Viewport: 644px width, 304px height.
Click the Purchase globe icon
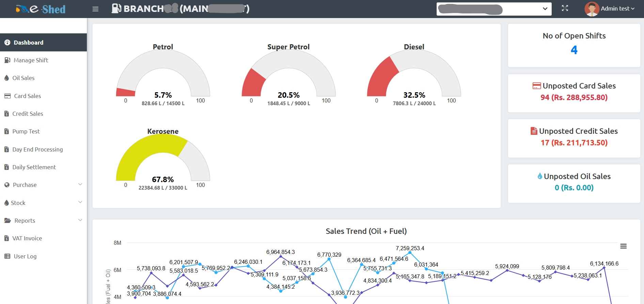[x=7, y=185]
